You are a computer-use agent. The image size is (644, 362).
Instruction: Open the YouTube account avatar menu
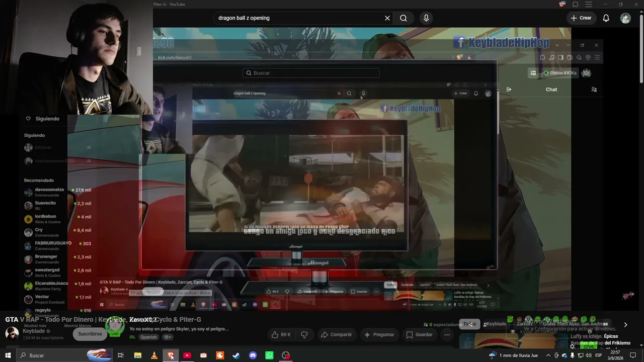point(625,18)
